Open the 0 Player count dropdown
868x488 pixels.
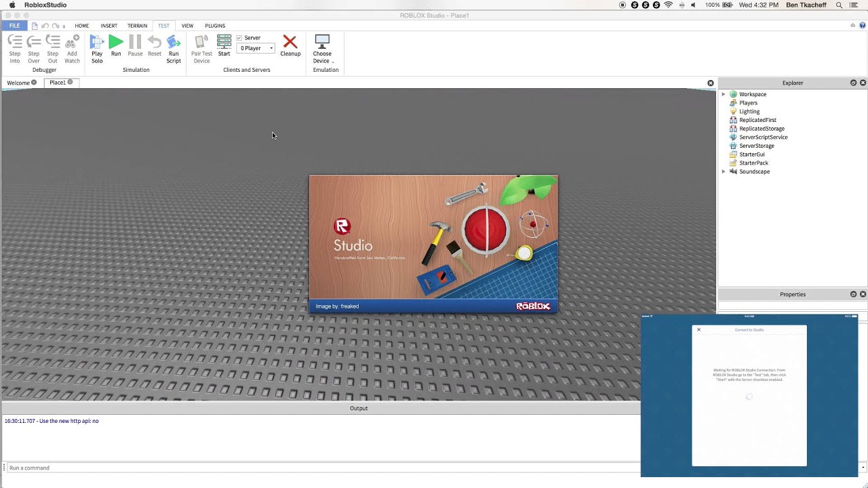(256, 48)
